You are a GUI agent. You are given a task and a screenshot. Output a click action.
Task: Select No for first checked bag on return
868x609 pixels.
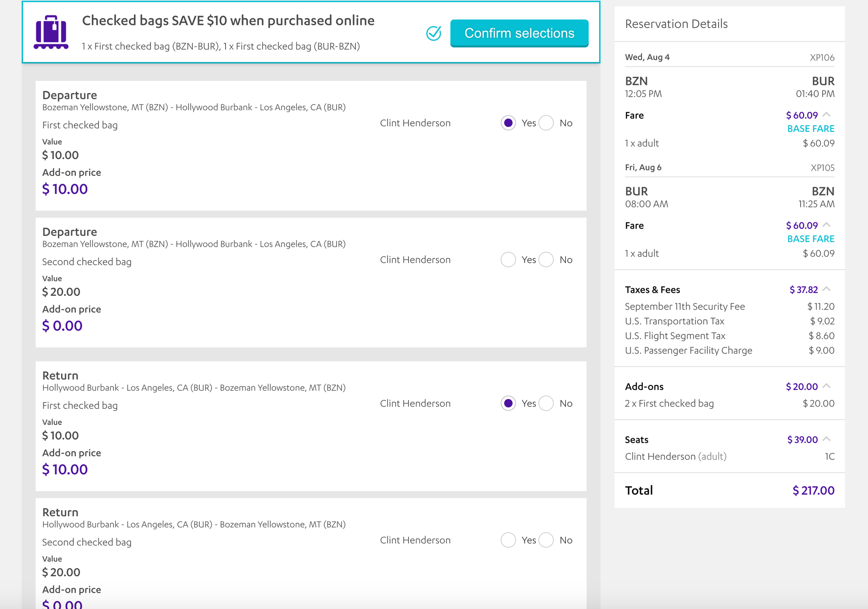tap(546, 403)
